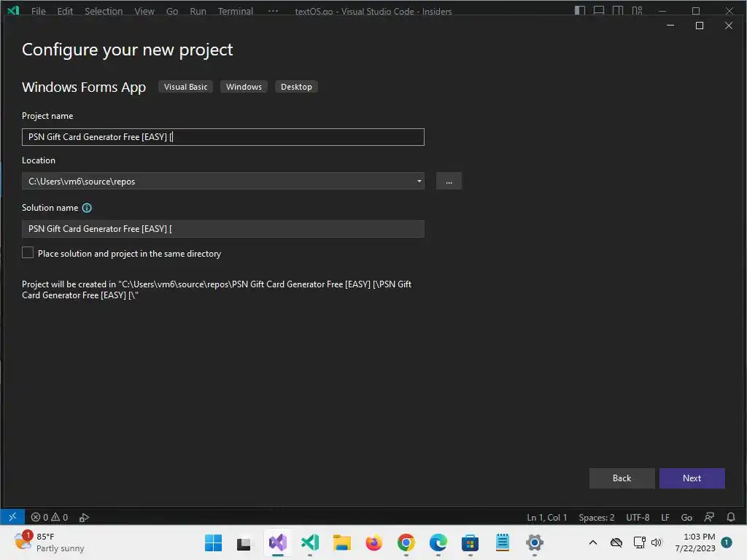Open clock and date 1:03 PM
The height and width of the screenshot is (560, 747).
point(695,542)
